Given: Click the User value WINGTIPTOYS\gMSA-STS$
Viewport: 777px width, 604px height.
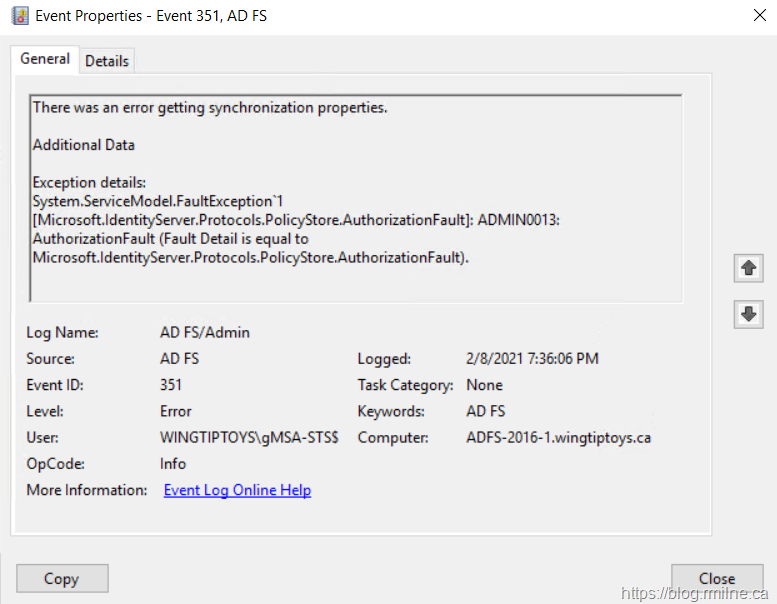Looking at the screenshot, I should pyautogui.click(x=249, y=438).
